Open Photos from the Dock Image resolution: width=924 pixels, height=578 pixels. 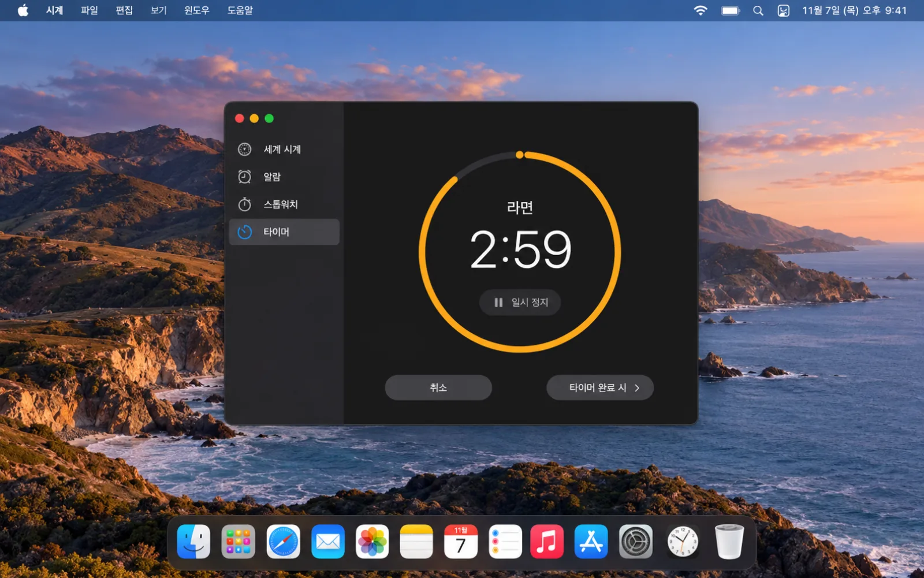click(x=372, y=542)
